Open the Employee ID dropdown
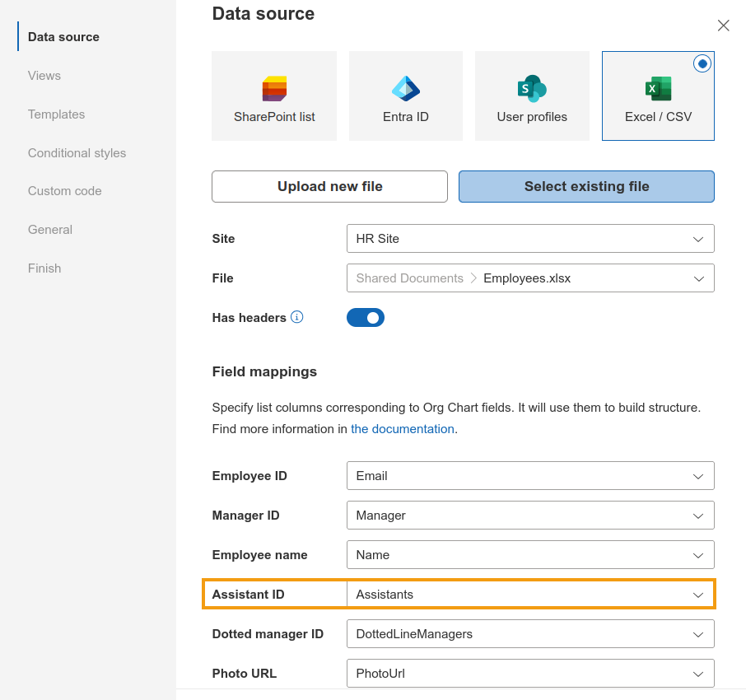This screenshot has width=746, height=700. coord(530,475)
